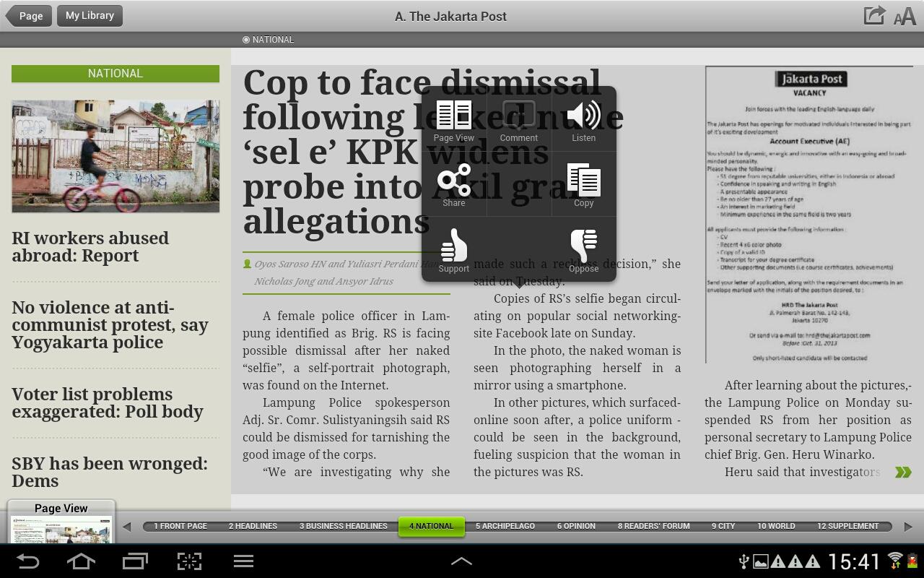Image resolution: width=924 pixels, height=578 pixels.
Task: Adjust font size with the AA icon
Action: [x=905, y=17]
